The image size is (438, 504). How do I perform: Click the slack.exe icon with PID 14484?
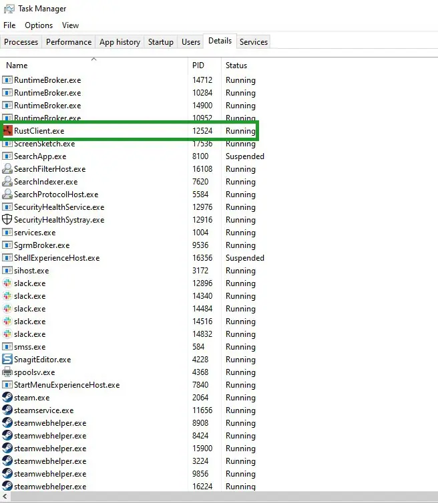coord(7,308)
